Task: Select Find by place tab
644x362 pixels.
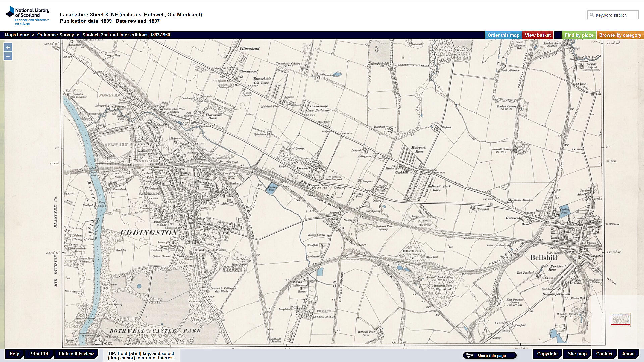Action: click(579, 35)
